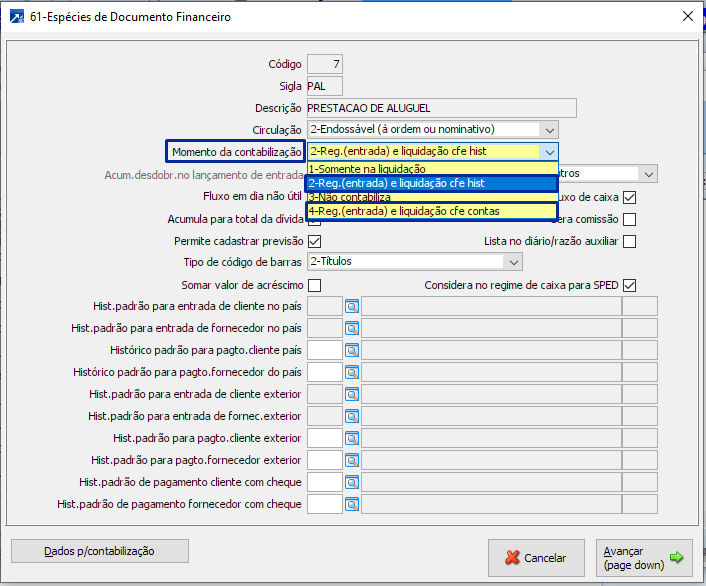Open lookup for Hist.padrão para pagto.fornecedor exterior
This screenshot has width=706, height=586.
coord(352,460)
